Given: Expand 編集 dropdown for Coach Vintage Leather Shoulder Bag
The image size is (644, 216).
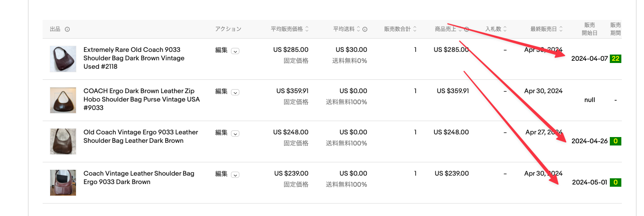Looking at the screenshot, I should click(235, 174).
